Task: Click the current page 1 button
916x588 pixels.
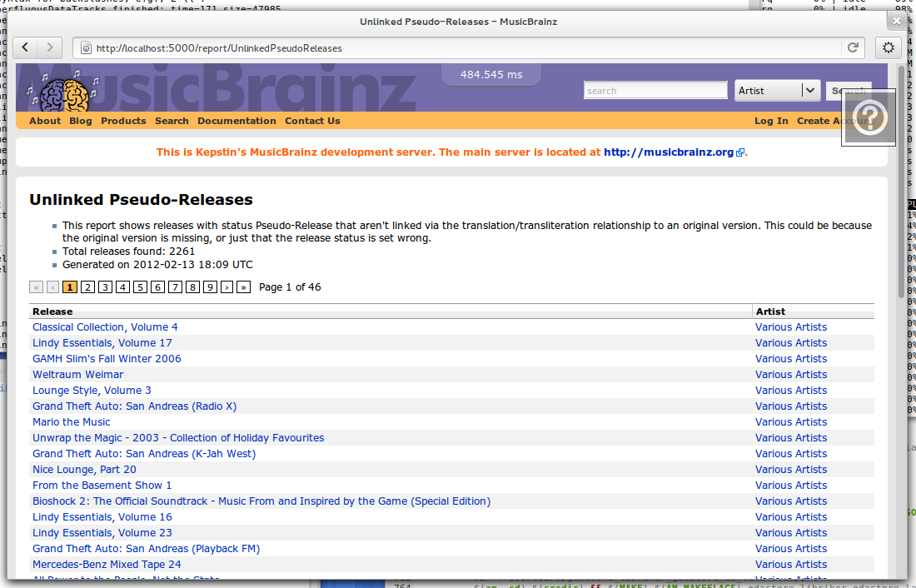Action: coord(70,287)
